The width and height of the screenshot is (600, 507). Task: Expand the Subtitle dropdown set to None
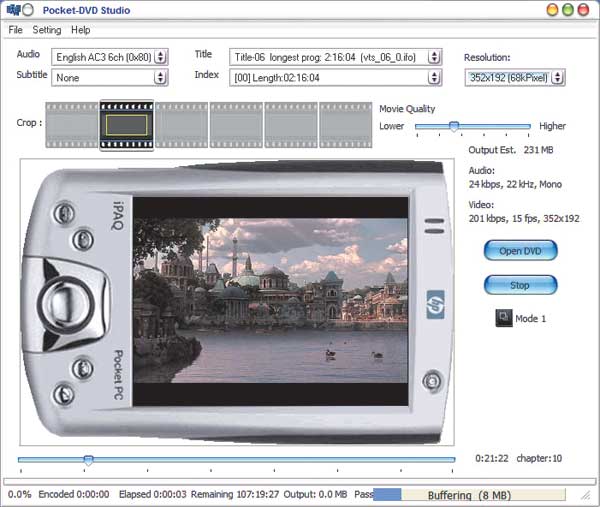pos(161,78)
